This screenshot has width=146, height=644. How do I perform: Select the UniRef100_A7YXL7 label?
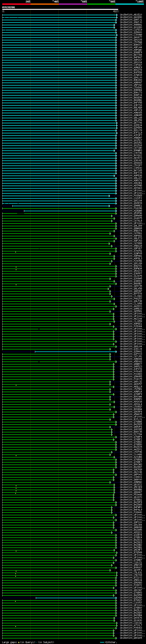click(x=131, y=625)
